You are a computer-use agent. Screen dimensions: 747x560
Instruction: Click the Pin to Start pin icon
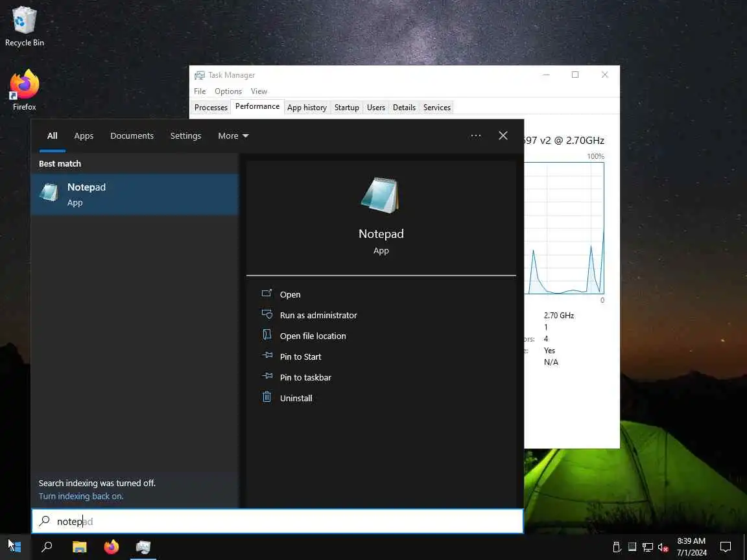(x=267, y=356)
